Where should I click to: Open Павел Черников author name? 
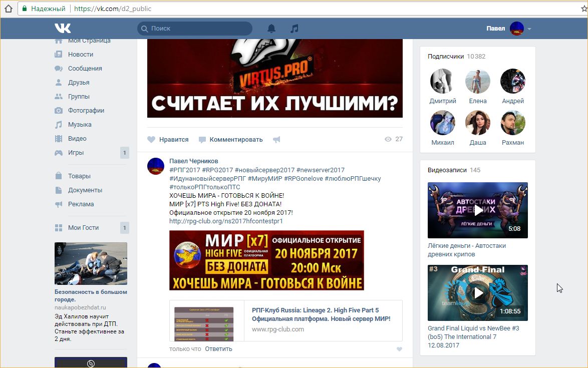coord(193,161)
